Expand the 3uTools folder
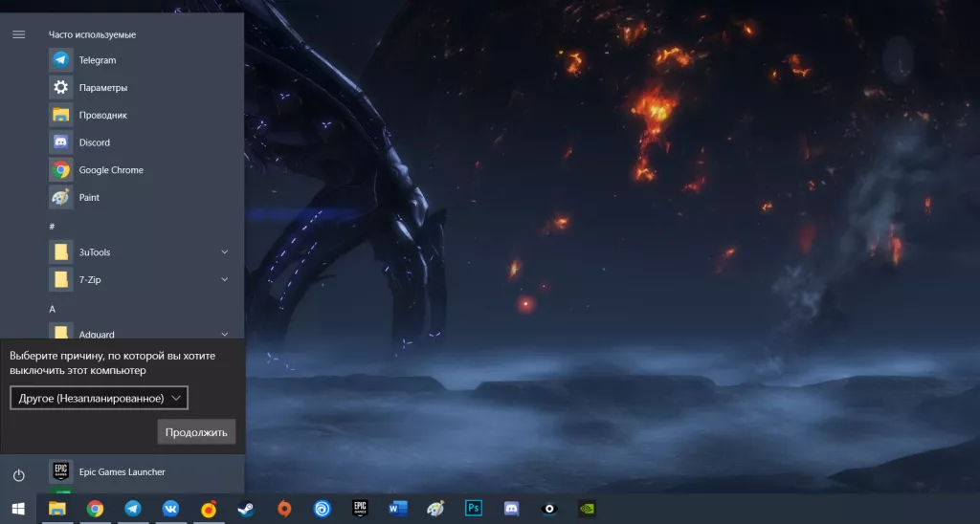This screenshot has height=524, width=980. point(225,252)
